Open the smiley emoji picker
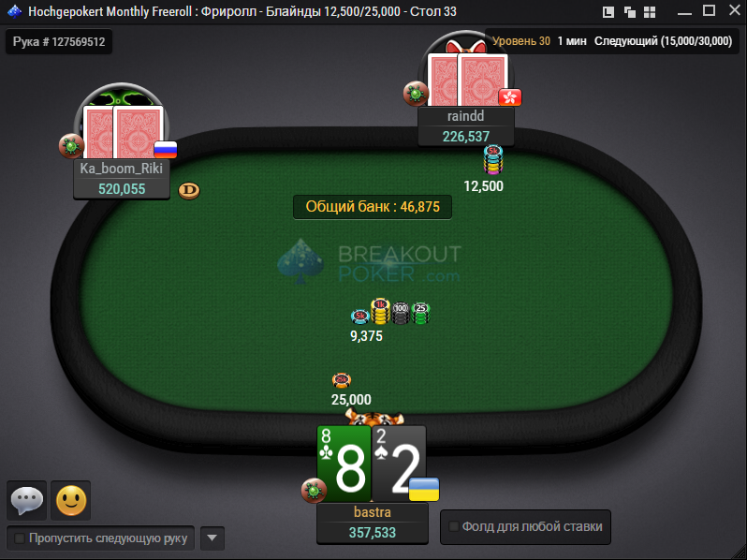 (71, 500)
